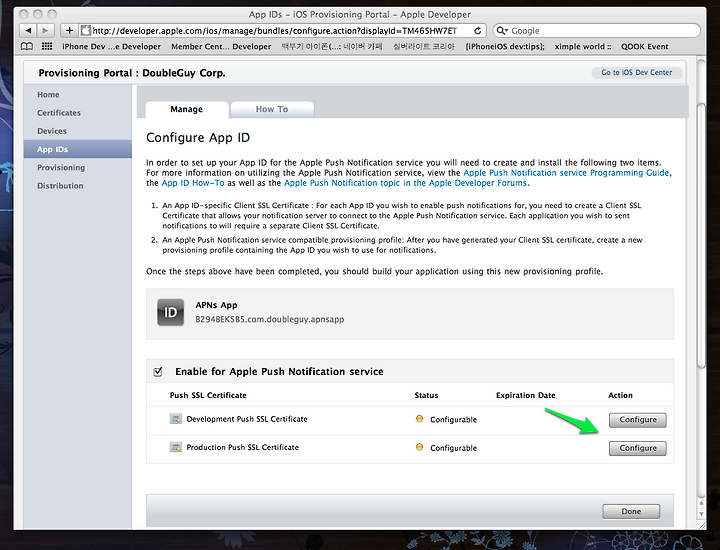Click Go to iOS Dev Center

tap(636, 73)
